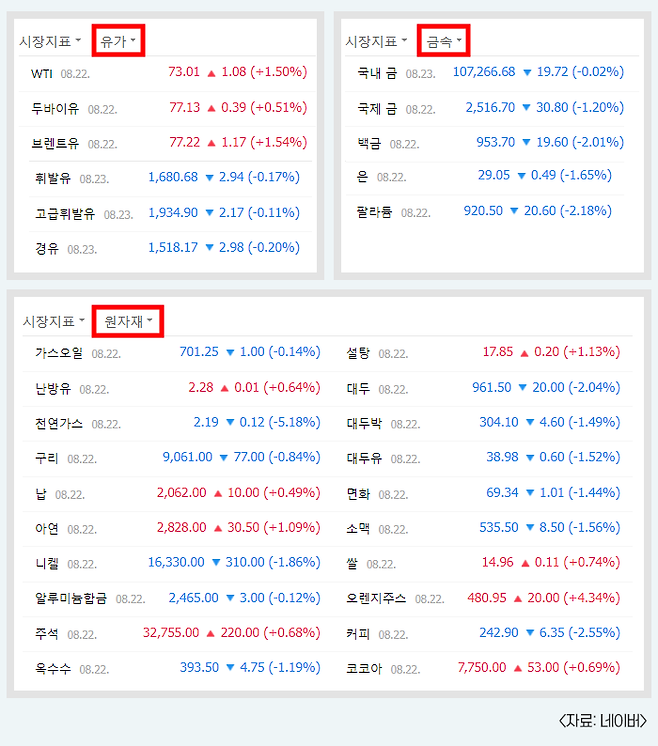Click the down arrow next to 천연가스

coord(230,422)
